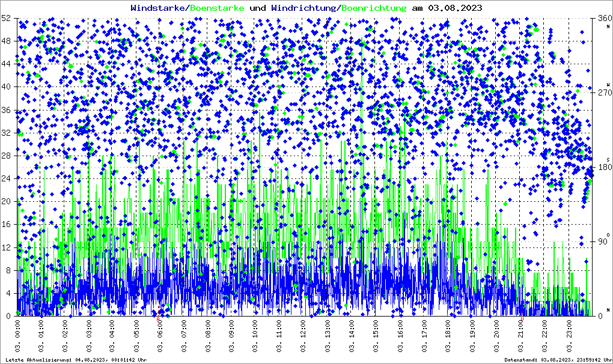The image size is (613, 364).
Task: Click the "28" left-axis label
Action: [5, 156]
